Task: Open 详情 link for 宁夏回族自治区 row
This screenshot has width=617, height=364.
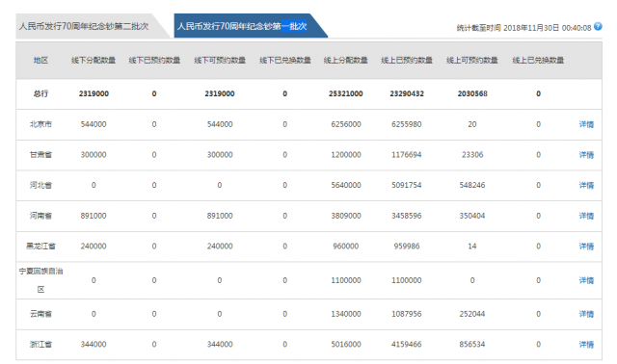Action: tap(586, 280)
